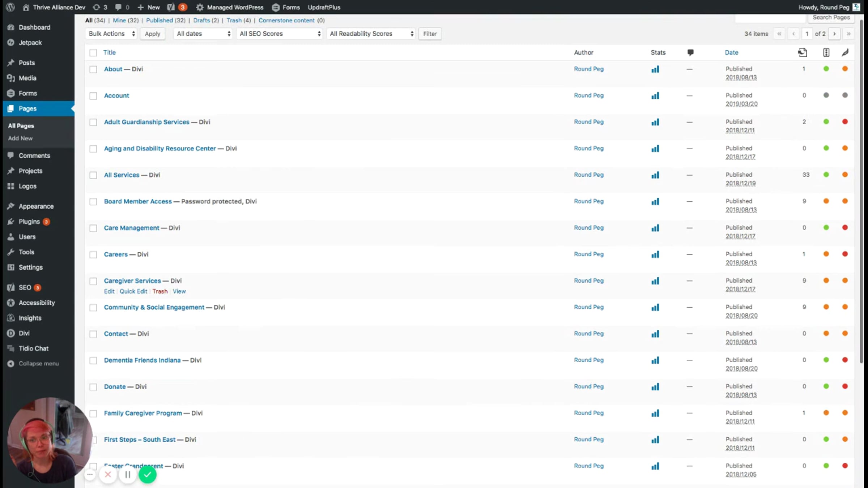Open the Plugins sidebar menu
Screen dimensions: 868x488
click(x=29, y=222)
